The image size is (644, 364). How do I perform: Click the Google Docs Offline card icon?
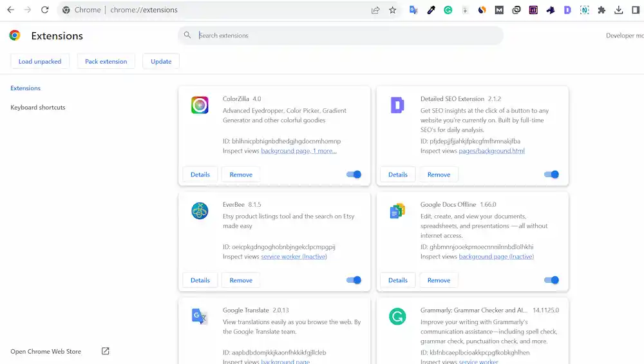coord(397,211)
